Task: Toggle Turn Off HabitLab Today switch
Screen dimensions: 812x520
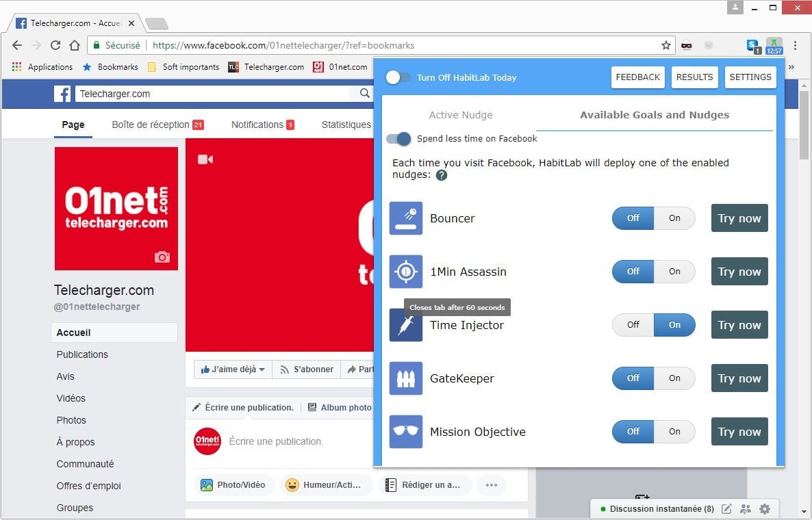Action: (397, 77)
